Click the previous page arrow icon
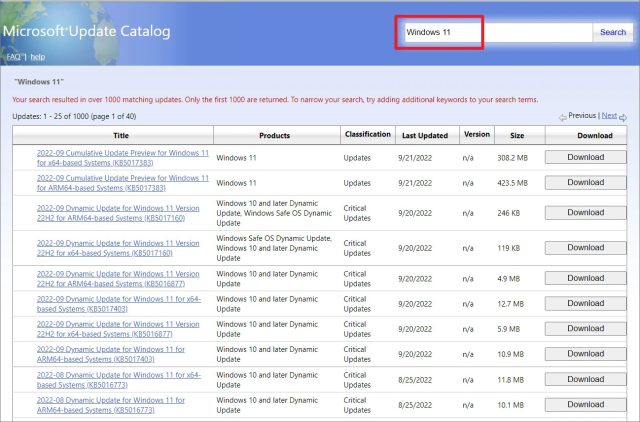The image size is (640, 422). [563, 118]
